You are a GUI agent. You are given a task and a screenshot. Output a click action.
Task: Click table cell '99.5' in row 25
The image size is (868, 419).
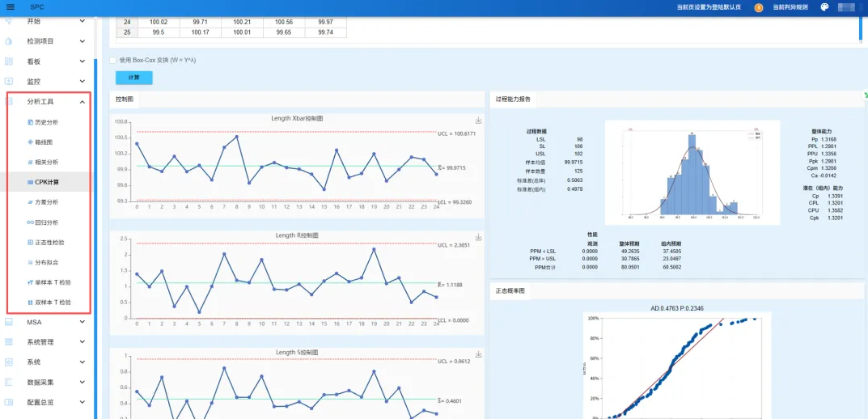159,32
